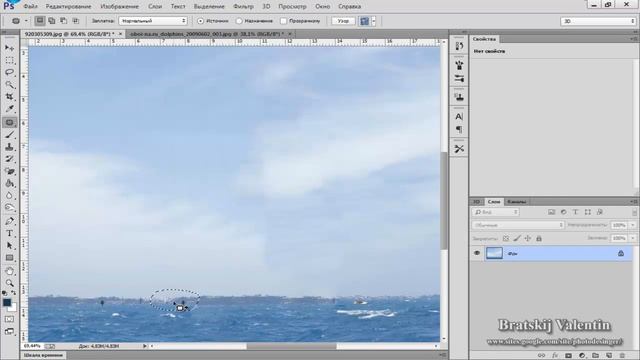Select the History Brush tool
Screen dimensions: 640x360
[x=9, y=159]
